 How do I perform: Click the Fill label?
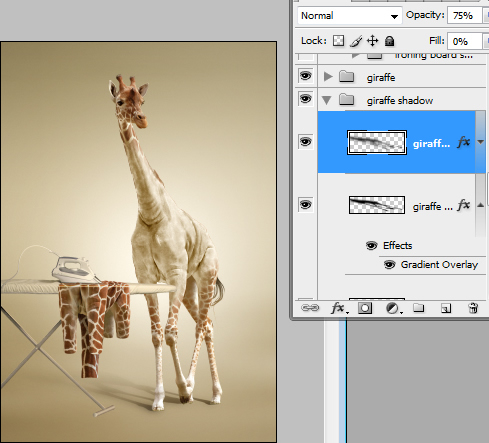point(437,41)
